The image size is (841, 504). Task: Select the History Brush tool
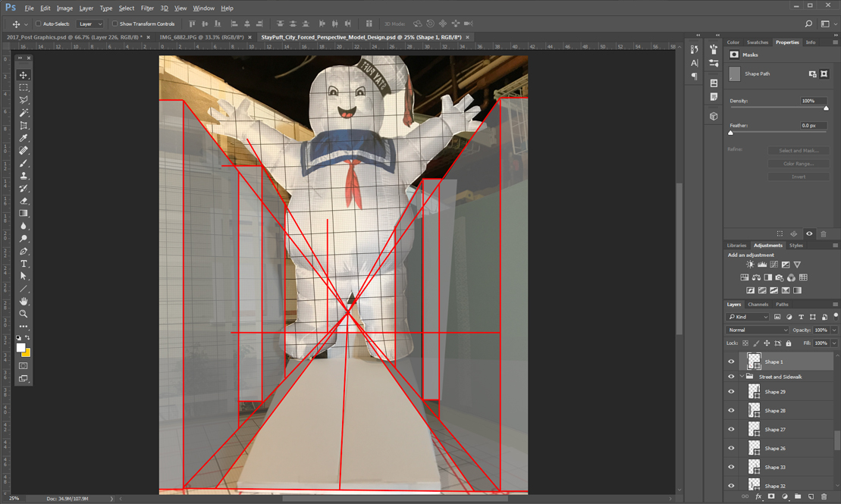point(23,189)
